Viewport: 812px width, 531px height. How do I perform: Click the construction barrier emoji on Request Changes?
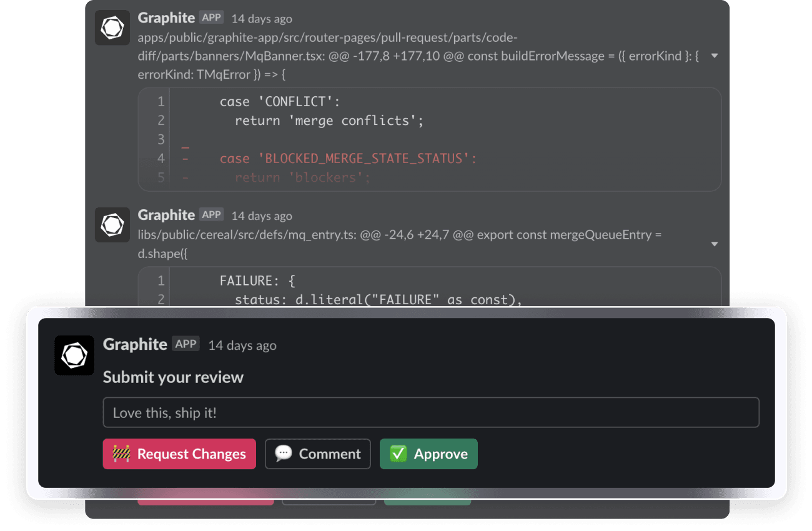120,454
